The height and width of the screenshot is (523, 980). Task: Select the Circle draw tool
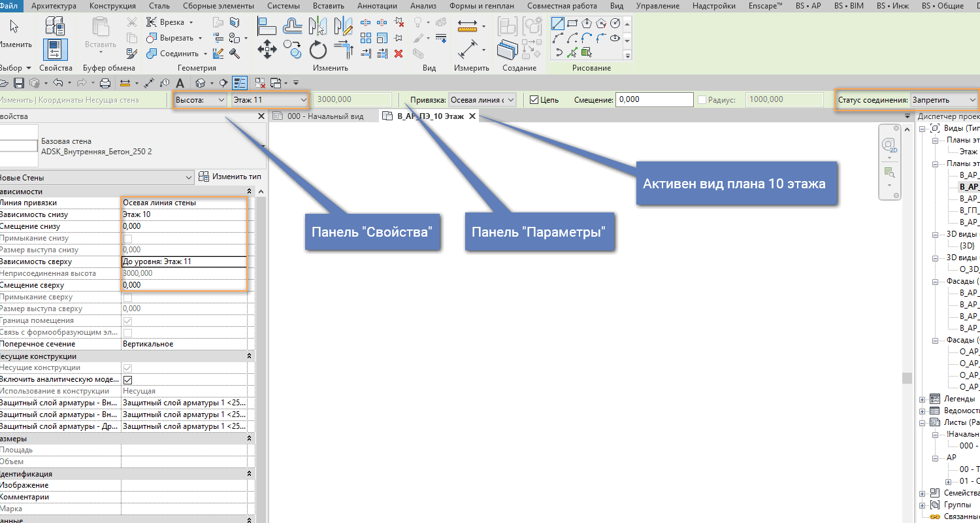615,24
